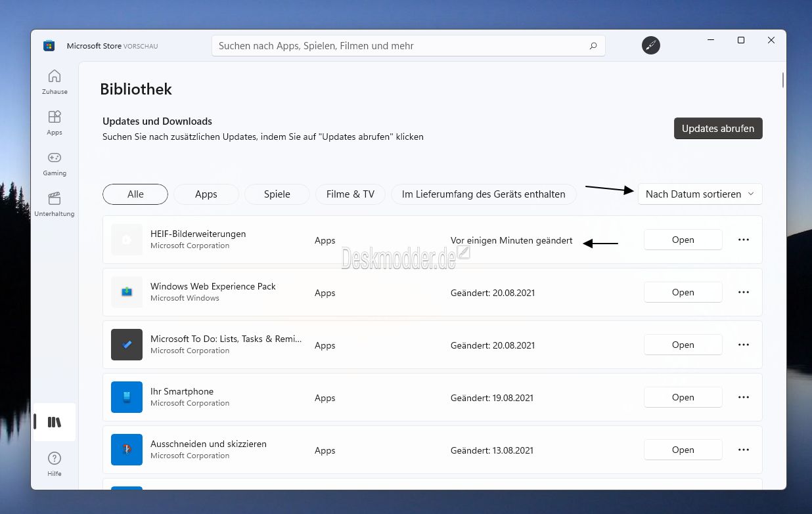The image size is (812, 514).
Task: Click Geändert: 13.08.2021 date
Action: pos(492,450)
